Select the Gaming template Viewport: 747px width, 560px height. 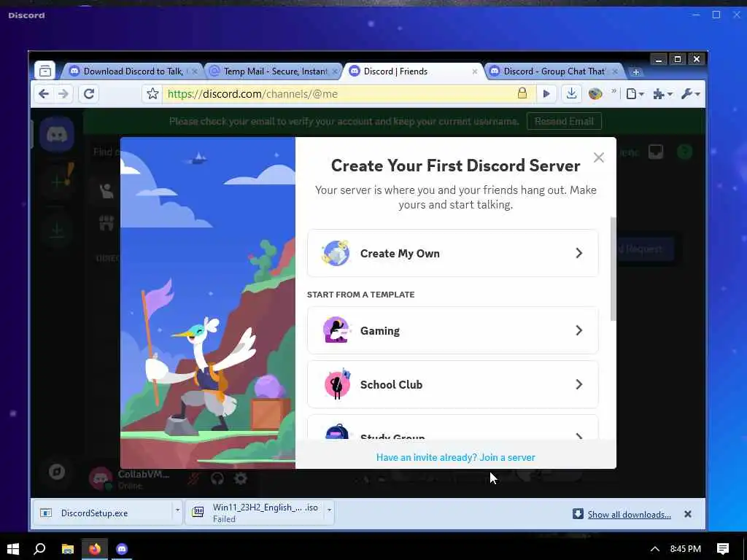(452, 330)
